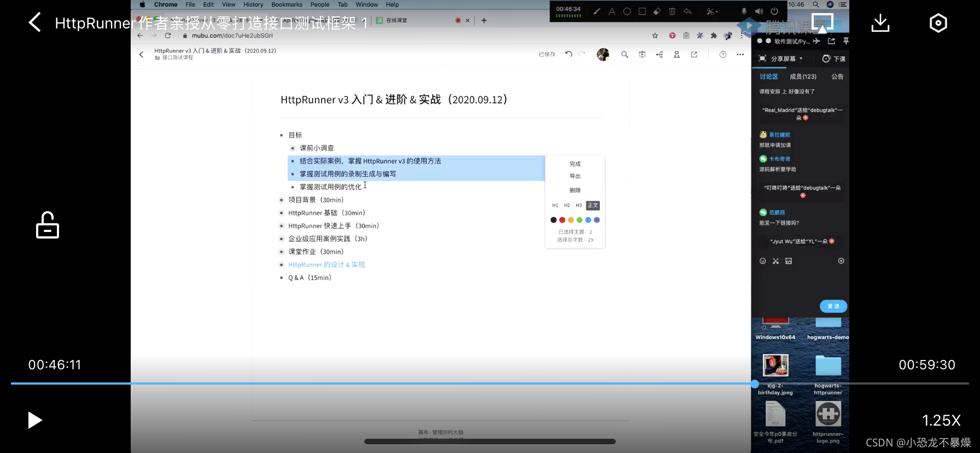980x453 pixels.
Task: Click 导出 in the selection popup
Action: click(575, 176)
